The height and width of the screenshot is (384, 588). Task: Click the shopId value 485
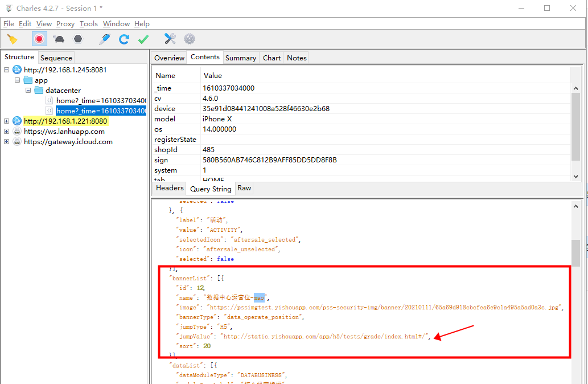coord(208,149)
